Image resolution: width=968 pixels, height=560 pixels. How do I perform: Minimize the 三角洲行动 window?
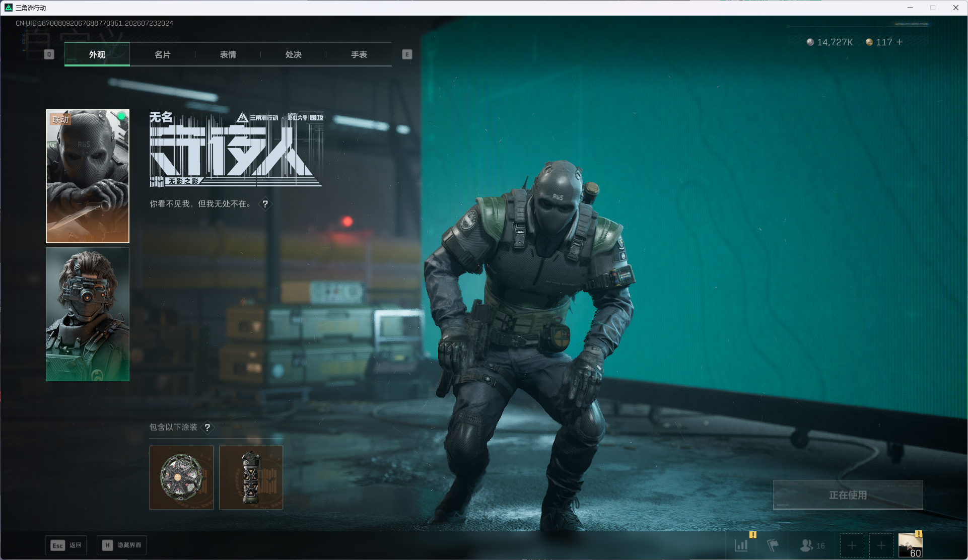pyautogui.click(x=910, y=8)
